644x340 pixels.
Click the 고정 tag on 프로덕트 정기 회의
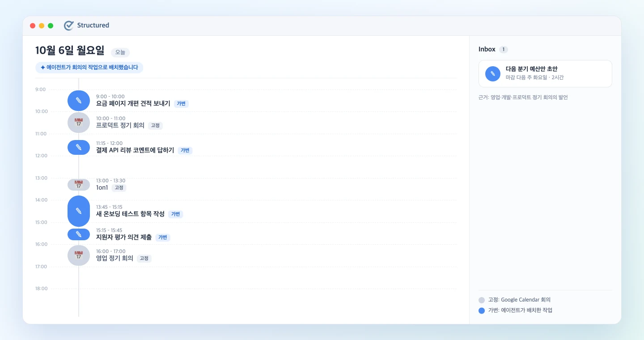pos(155,126)
